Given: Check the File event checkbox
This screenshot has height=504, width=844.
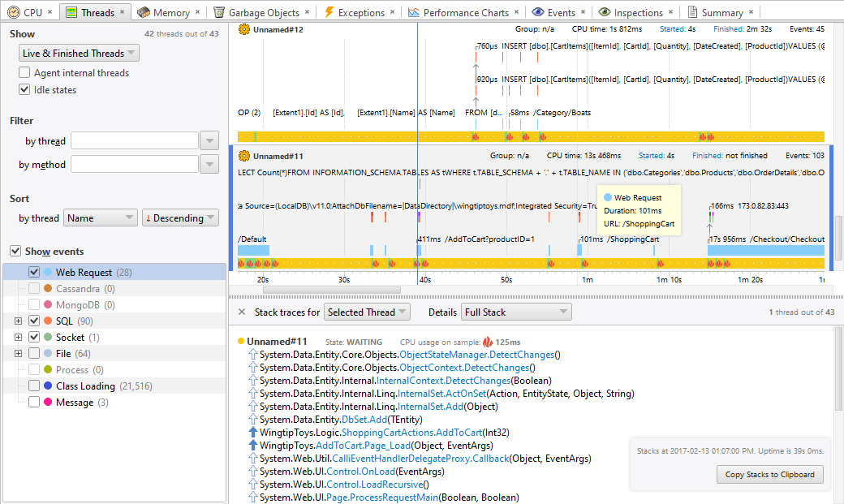Looking at the screenshot, I should [x=34, y=353].
